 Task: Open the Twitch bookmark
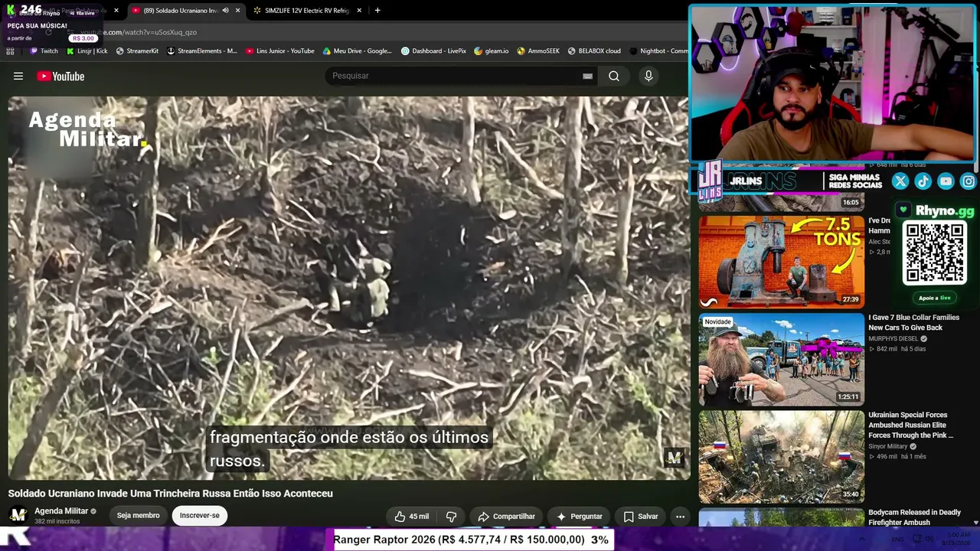44,51
